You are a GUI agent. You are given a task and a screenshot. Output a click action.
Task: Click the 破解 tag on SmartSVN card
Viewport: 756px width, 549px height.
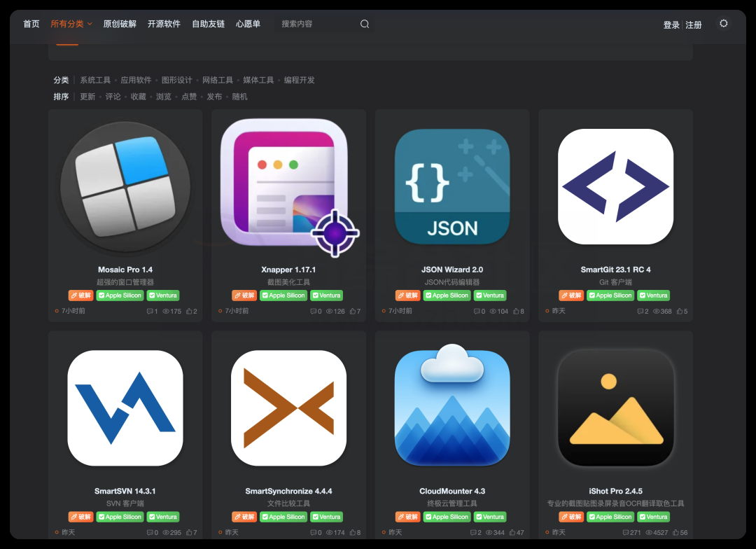click(x=81, y=517)
